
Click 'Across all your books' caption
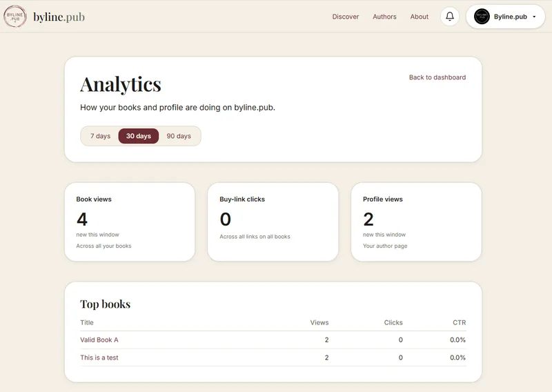104,246
